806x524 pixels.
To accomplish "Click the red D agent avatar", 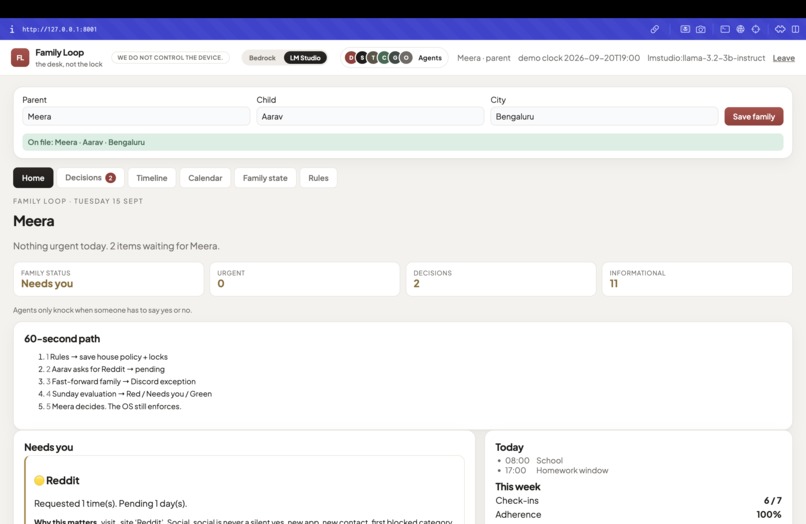I will pyautogui.click(x=351, y=58).
